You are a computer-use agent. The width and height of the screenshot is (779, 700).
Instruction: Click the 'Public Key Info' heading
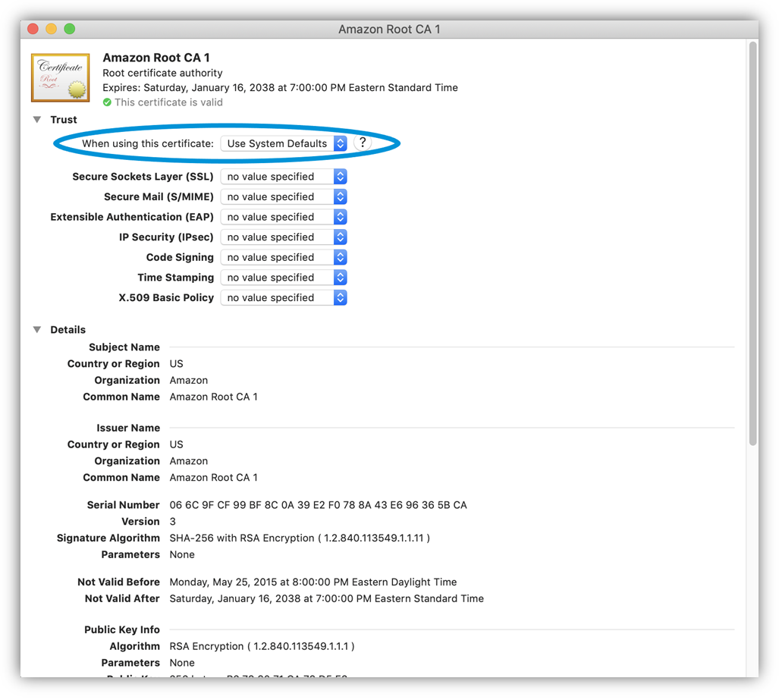pos(121,630)
